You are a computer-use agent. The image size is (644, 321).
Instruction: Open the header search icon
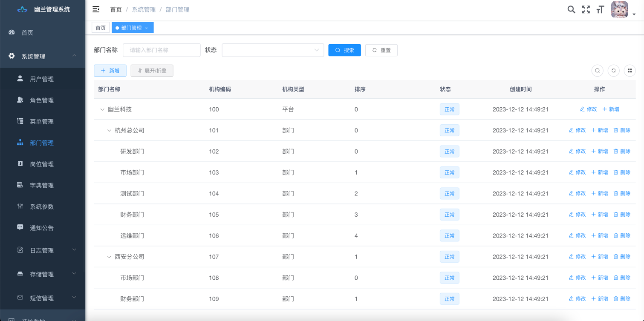[x=571, y=9]
